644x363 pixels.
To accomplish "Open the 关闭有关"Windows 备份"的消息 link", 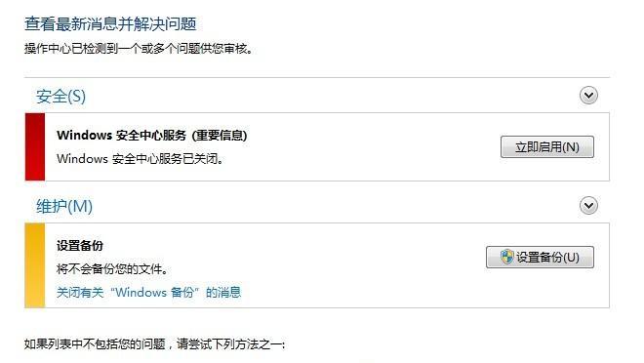I will point(148,293).
